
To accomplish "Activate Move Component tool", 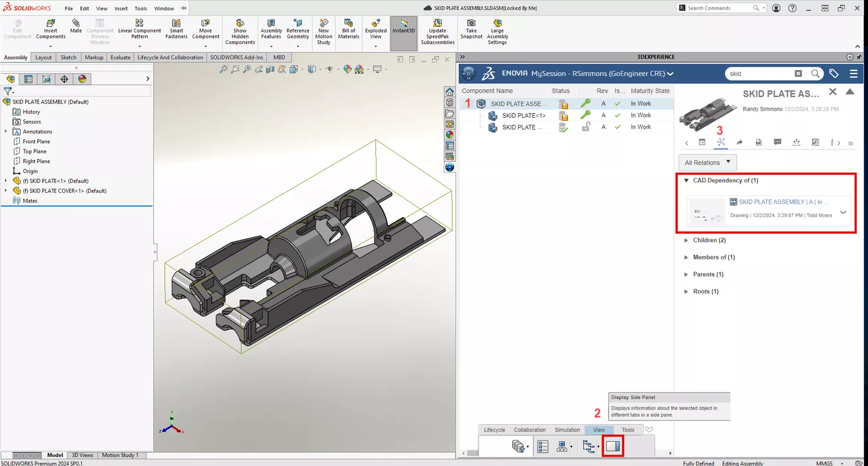I will point(205,30).
